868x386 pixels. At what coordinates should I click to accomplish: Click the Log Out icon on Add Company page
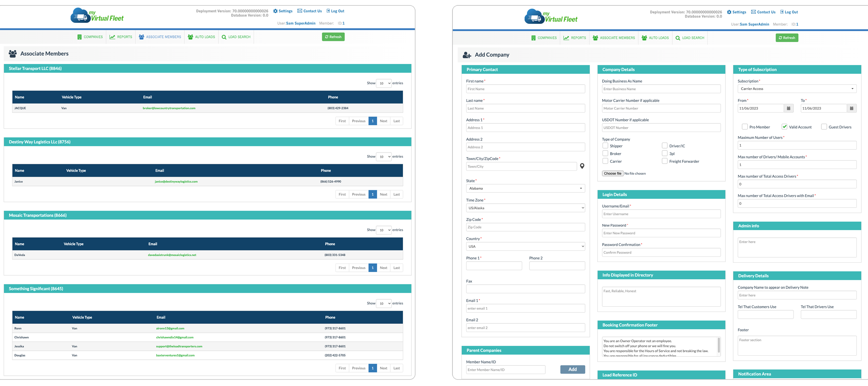point(782,12)
